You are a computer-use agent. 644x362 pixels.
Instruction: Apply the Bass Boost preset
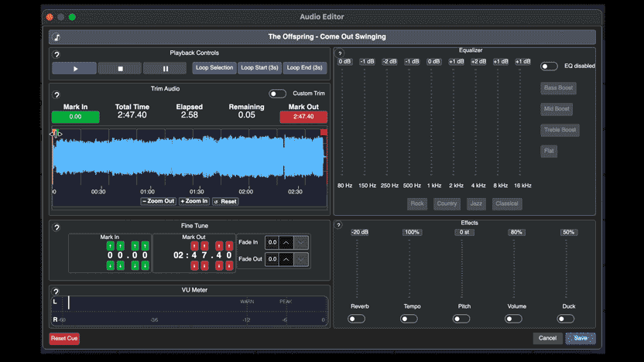coord(558,88)
